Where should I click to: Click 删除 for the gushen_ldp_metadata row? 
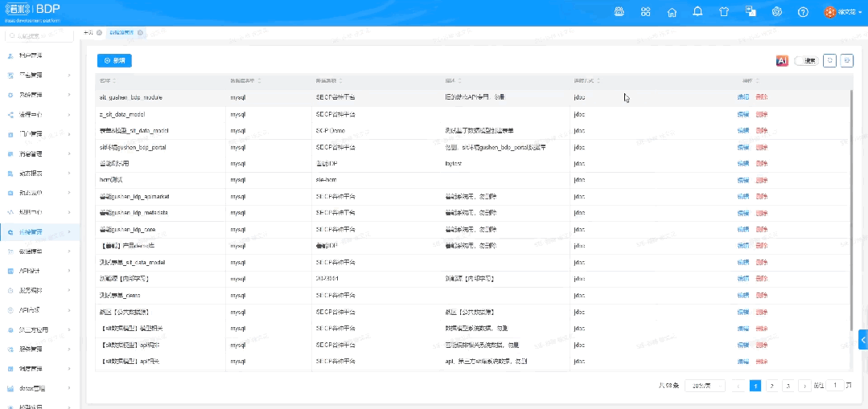point(762,213)
